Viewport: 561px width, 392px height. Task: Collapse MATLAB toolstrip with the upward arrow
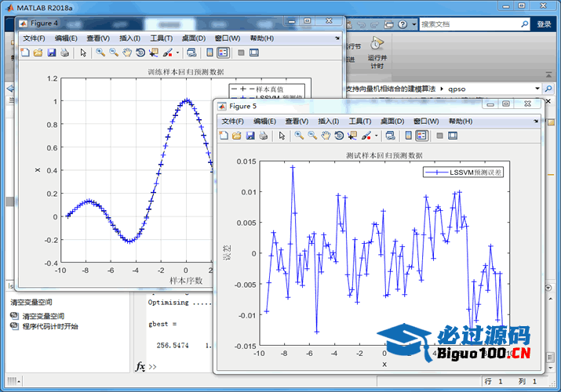pos(548,74)
